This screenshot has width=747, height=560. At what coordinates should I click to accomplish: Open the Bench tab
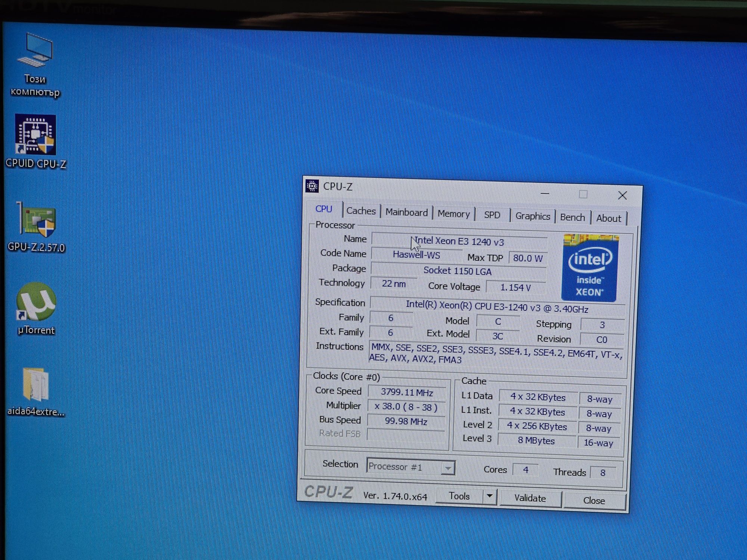click(572, 217)
